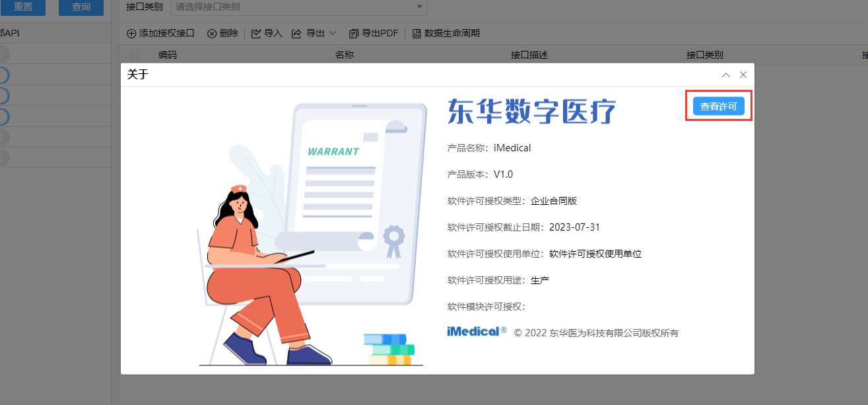Click the 导入 import icon
Viewport: 868px width, 405px height.
point(257,32)
